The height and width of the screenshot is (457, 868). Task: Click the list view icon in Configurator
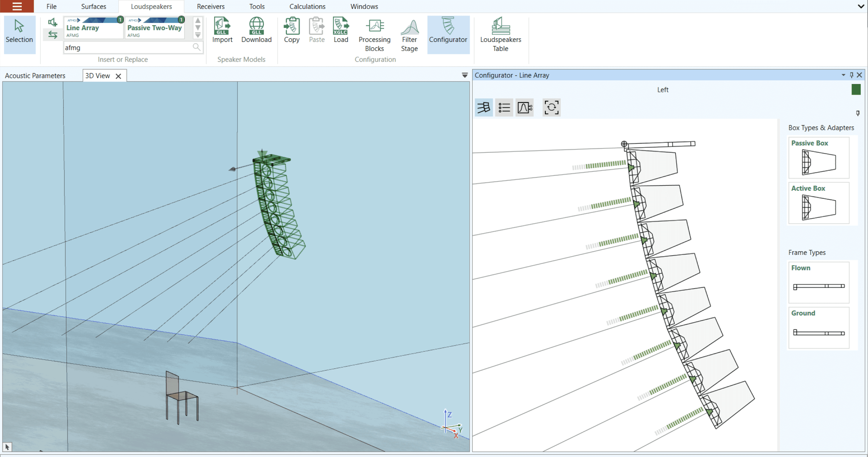click(504, 107)
